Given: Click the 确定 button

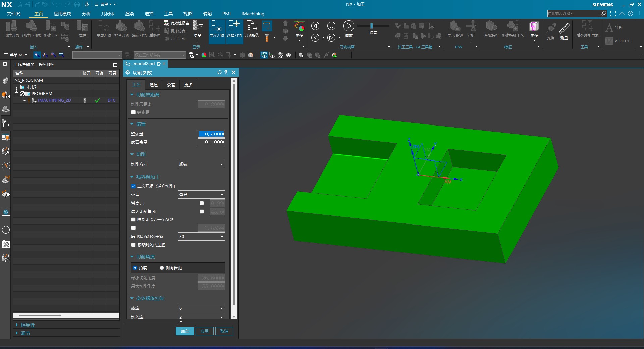Looking at the screenshot, I should (185, 331).
